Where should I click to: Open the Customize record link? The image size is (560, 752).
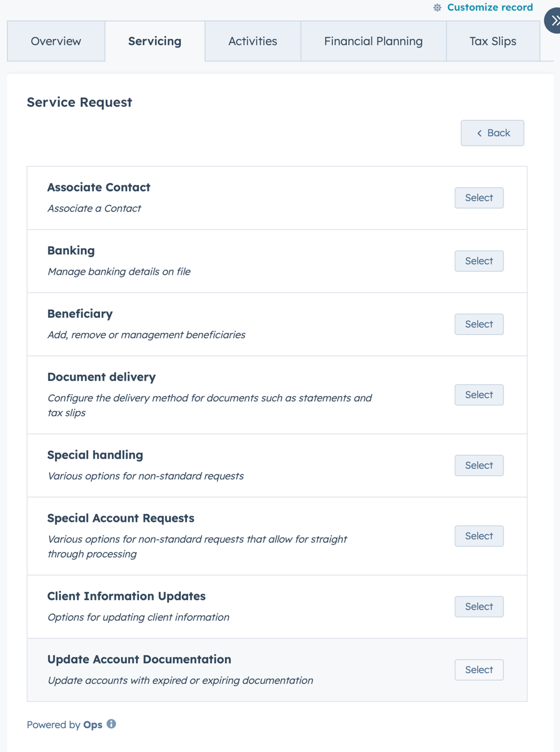coord(489,7)
